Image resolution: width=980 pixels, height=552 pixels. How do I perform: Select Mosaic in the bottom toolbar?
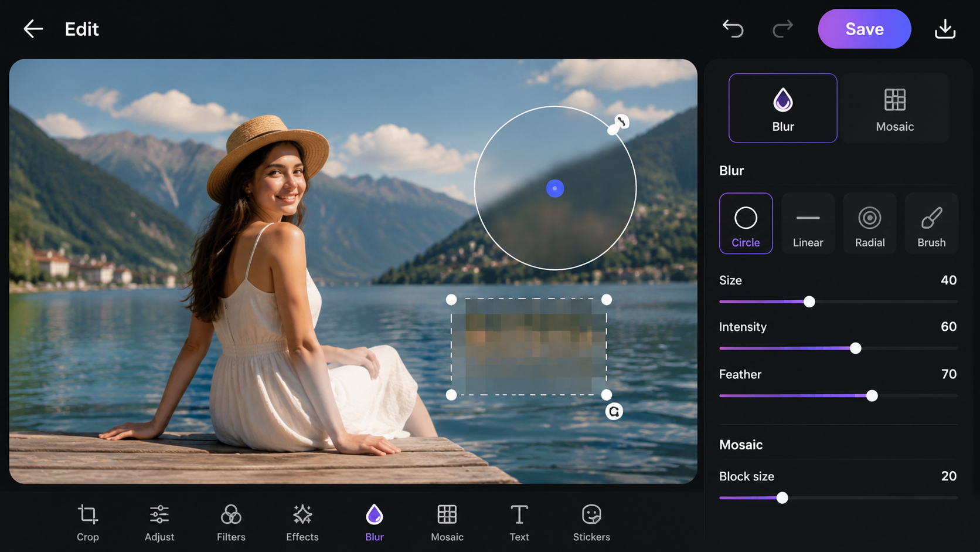click(x=447, y=523)
